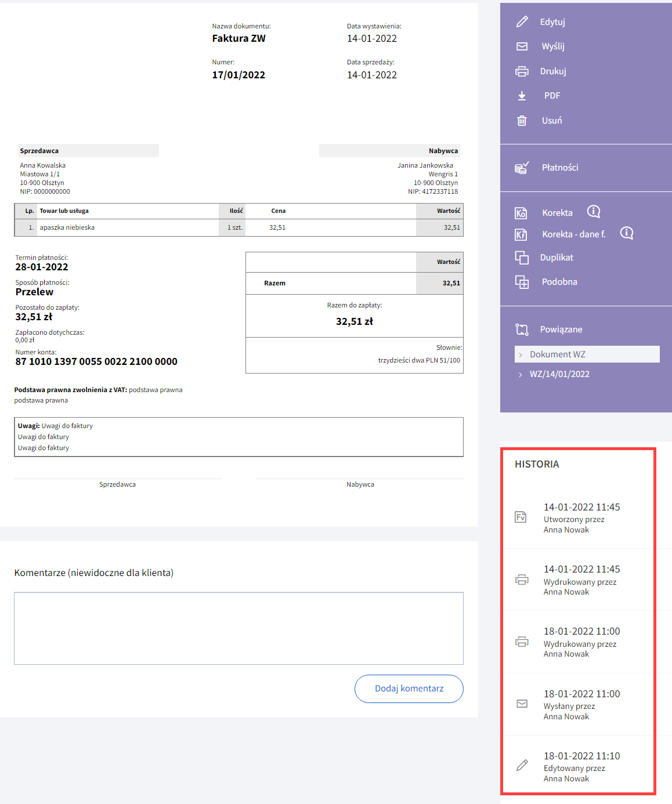Image resolution: width=672 pixels, height=804 pixels.
Task: Click the Wyślij envelope icon
Action: tap(522, 46)
